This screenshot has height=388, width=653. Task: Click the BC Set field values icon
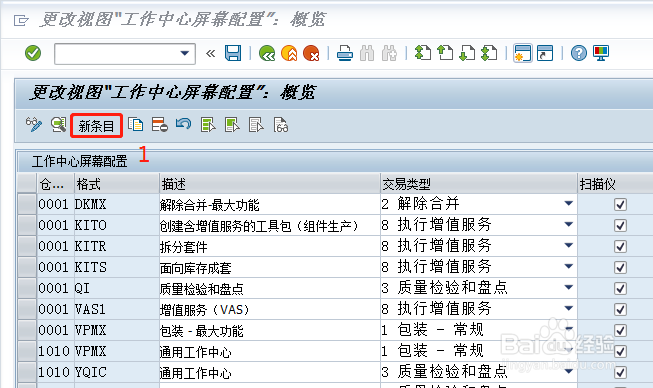281,124
